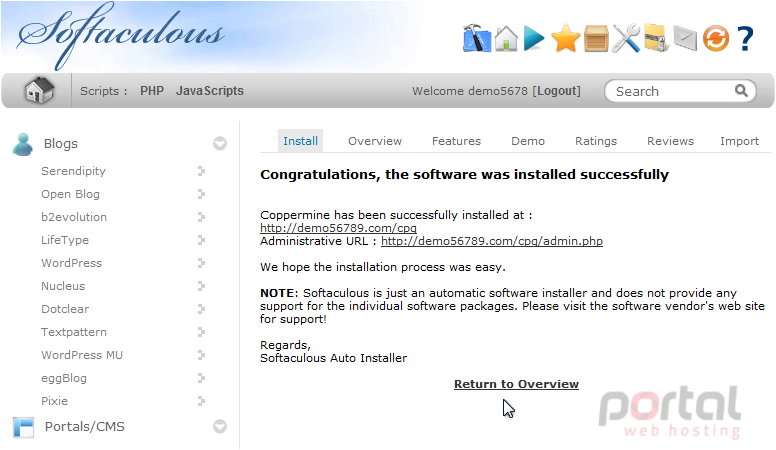Switch to the Import tab
Image resolution: width=776 pixels, height=450 pixels.
pyautogui.click(x=739, y=141)
